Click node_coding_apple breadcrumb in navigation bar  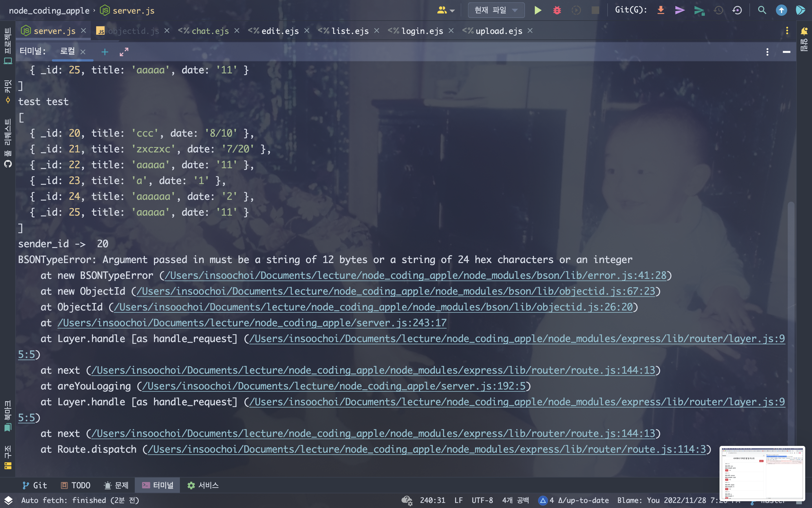click(49, 10)
